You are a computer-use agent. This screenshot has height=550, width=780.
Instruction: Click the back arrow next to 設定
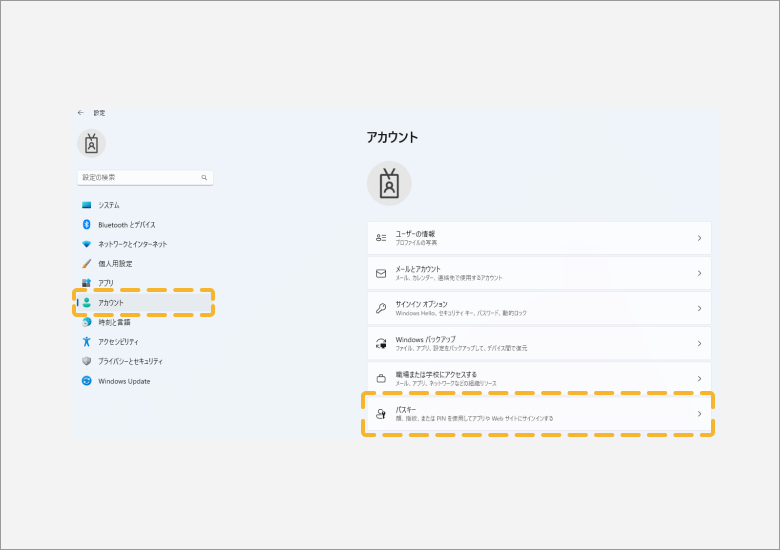(81, 113)
